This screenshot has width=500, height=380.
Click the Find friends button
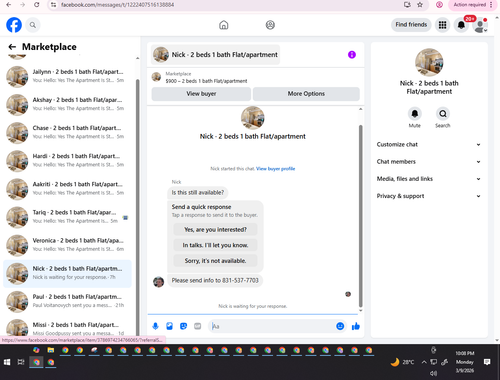point(411,25)
